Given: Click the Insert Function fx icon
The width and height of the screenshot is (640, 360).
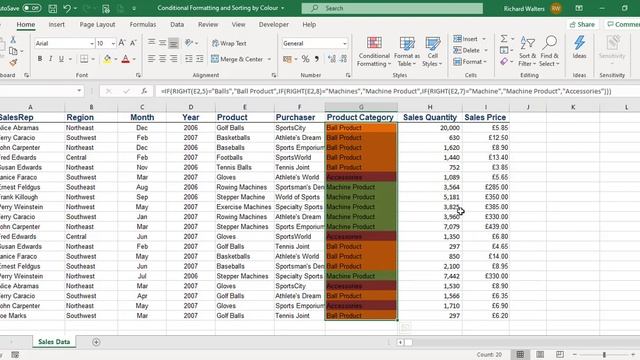Looking at the screenshot, I should pos(144,91).
